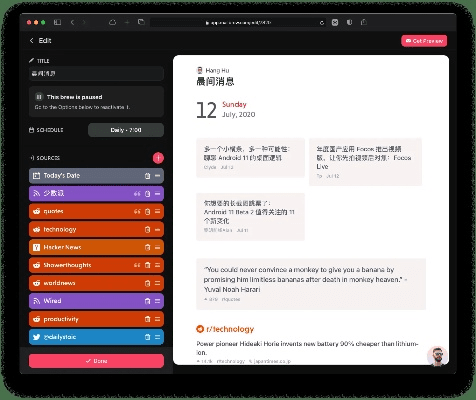Delete the 少数派 RSS source
The height and width of the screenshot is (400, 476).
(x=147, y=194)
